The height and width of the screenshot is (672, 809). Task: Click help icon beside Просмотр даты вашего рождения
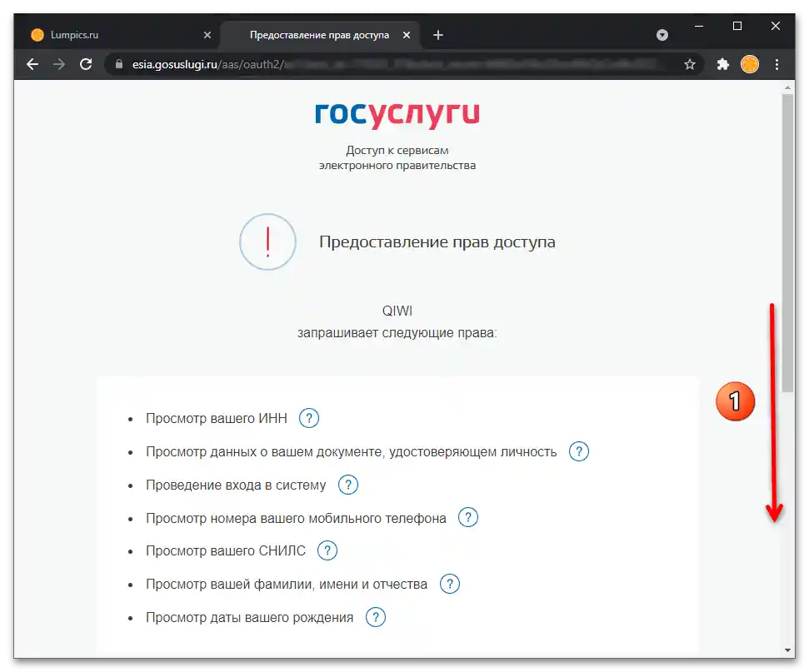(x=376, y=617)
